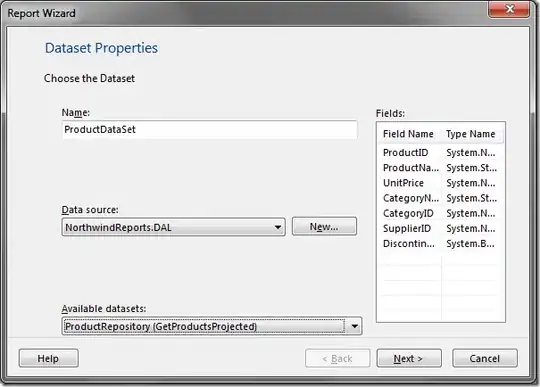The width and height of the screenshot is (540, 387).
Task: Click System.N... type of UnitPrice row
Action: pyautogui.click(x=471, y=183)
